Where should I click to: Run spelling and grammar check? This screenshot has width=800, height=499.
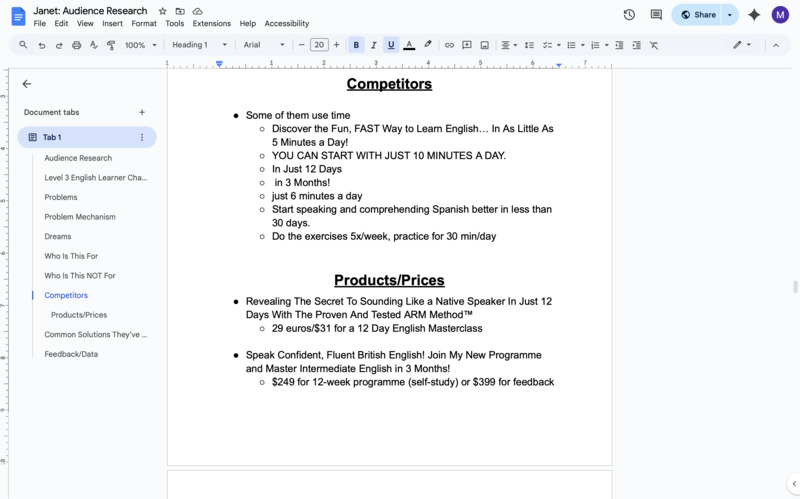(94, 45)
